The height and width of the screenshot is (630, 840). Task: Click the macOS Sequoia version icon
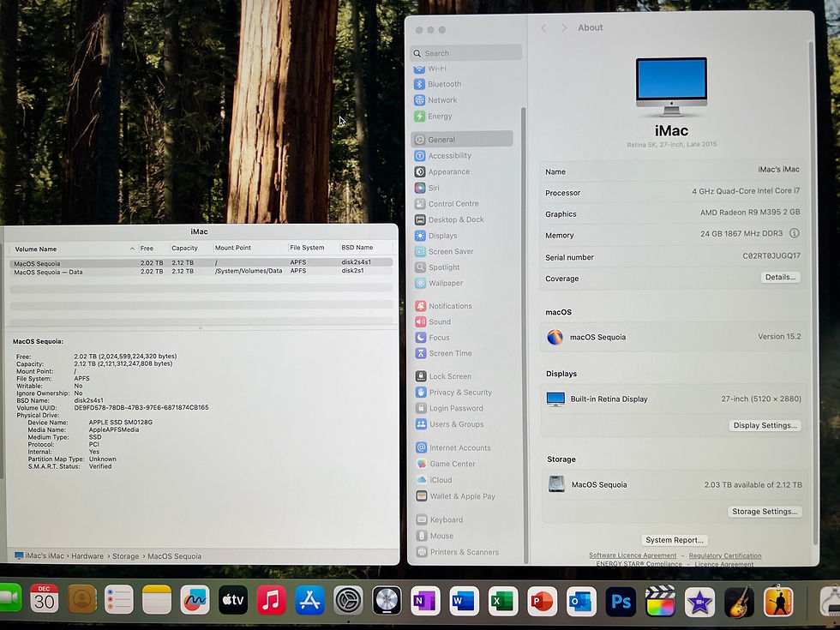(555, 337)
